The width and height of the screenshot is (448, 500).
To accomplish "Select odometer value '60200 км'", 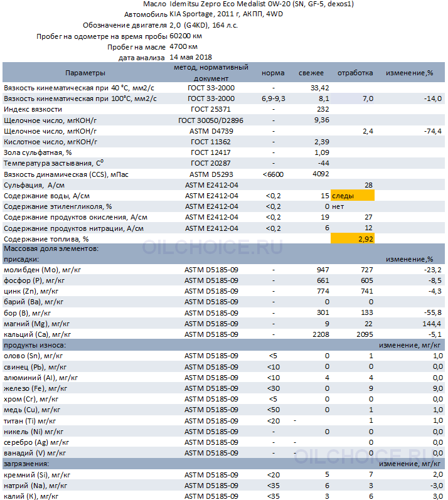I will pyautogui.click(x=186, y=36).
